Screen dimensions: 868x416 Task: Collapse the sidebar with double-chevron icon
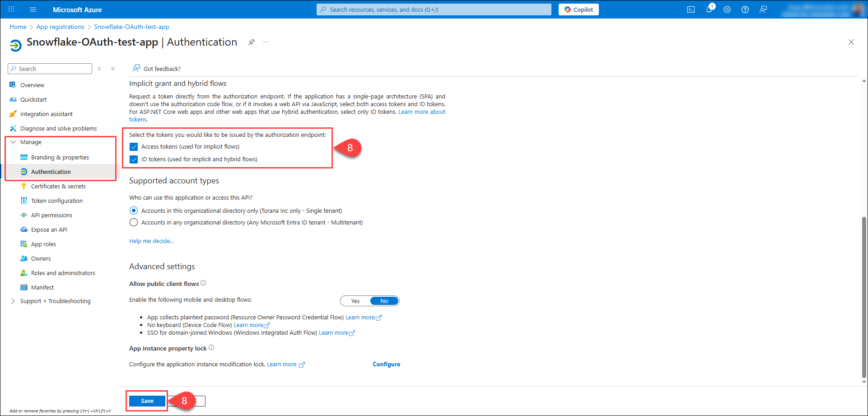tap(113, 69)
